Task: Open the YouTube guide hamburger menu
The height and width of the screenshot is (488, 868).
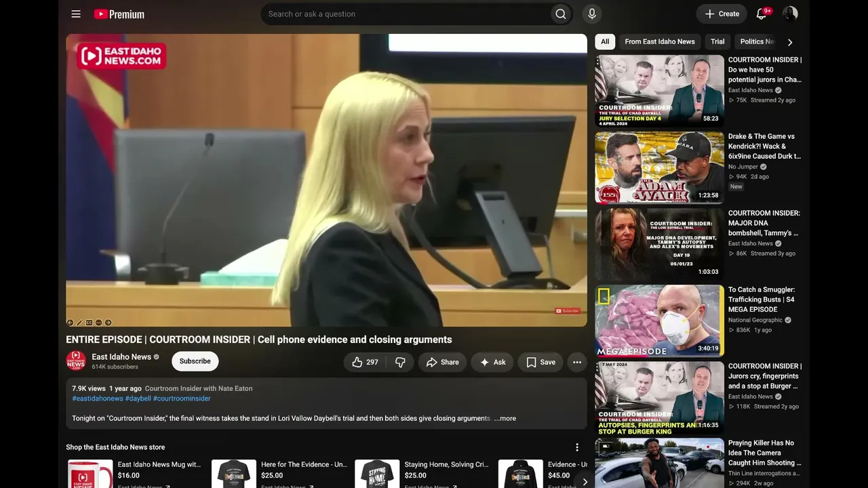Action: click(76, 14)
